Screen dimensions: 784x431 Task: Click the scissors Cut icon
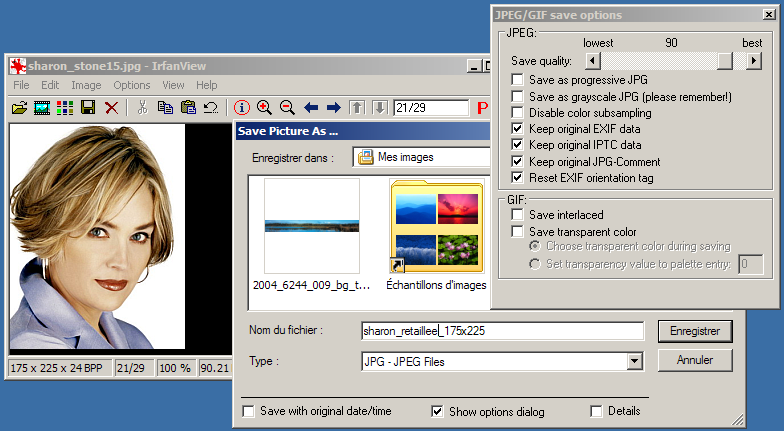142,108
